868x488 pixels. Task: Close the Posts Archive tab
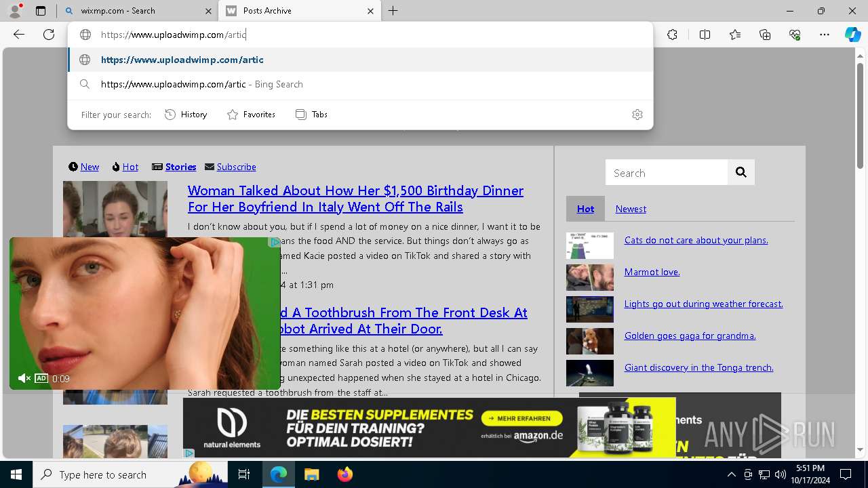click(x=370, y=11)
